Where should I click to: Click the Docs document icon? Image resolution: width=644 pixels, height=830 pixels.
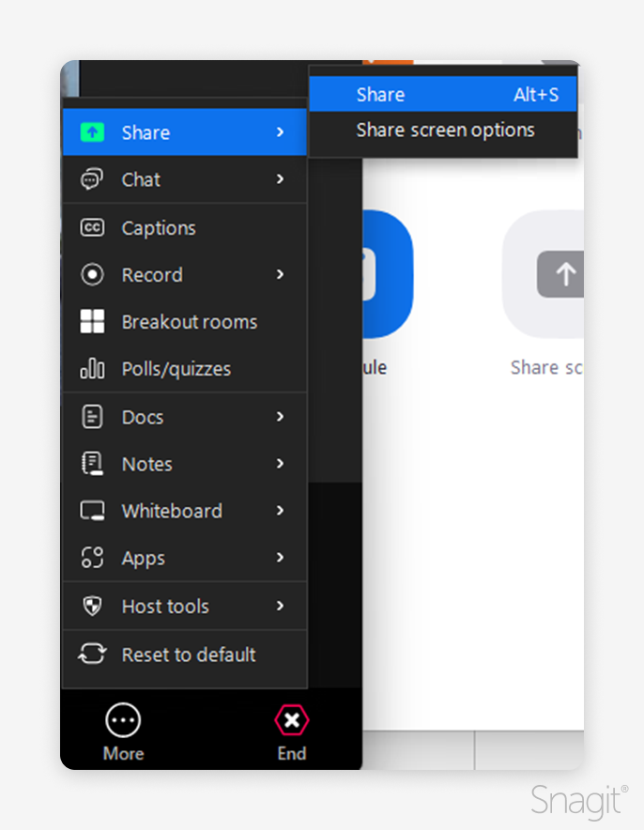(92, 417)
